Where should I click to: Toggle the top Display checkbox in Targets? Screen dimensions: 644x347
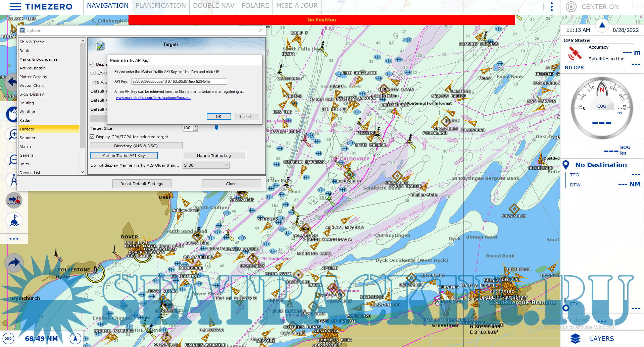click(x=92, y=64)
